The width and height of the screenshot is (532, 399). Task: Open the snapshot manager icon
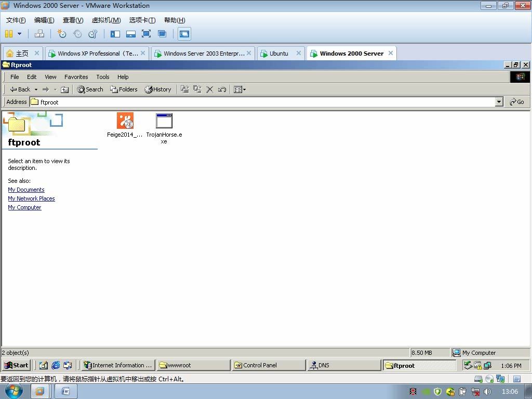tap(92, 34)
